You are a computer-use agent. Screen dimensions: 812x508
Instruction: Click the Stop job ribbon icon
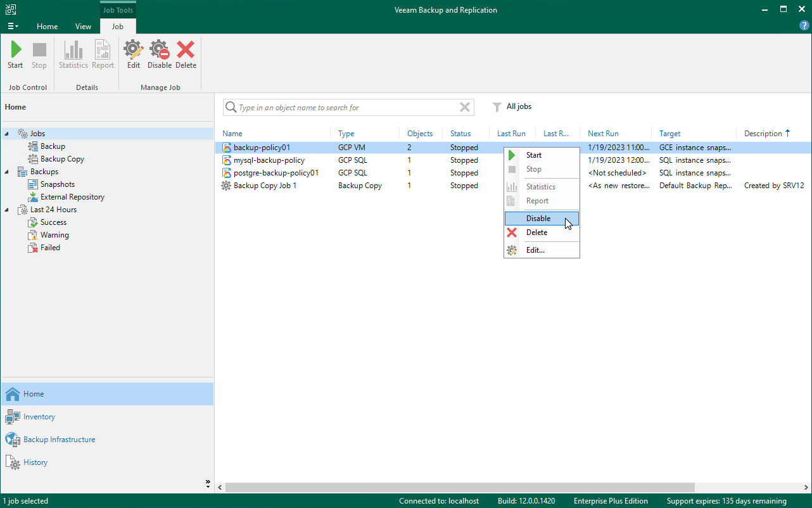(x=39, y=55)
